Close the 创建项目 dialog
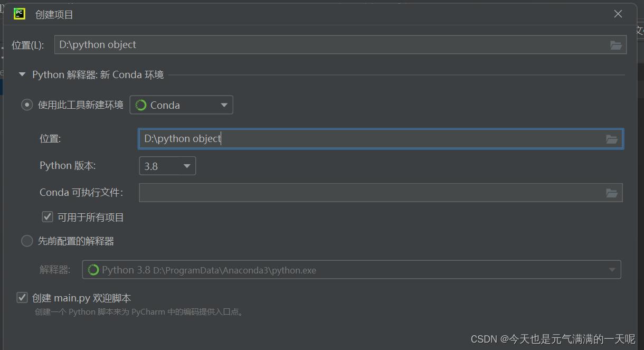Screen dimensions: 644x350 coord(618,14)
